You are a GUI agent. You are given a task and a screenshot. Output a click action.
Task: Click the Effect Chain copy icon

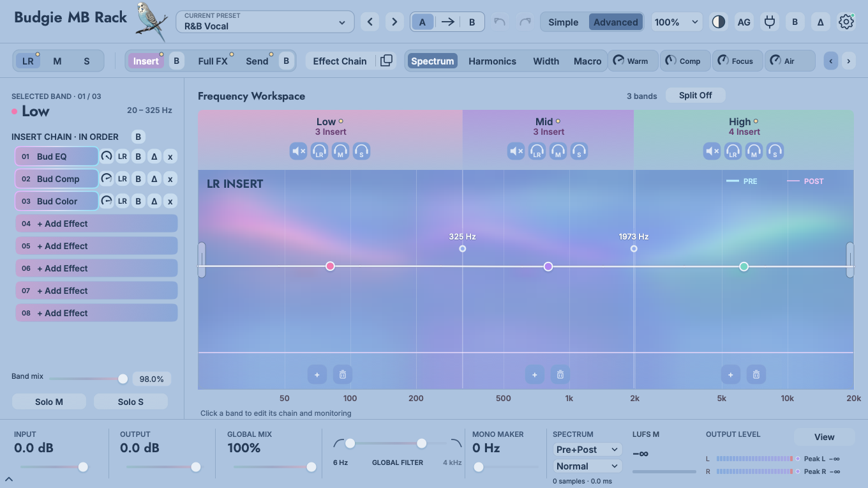[x=386, y=61]
